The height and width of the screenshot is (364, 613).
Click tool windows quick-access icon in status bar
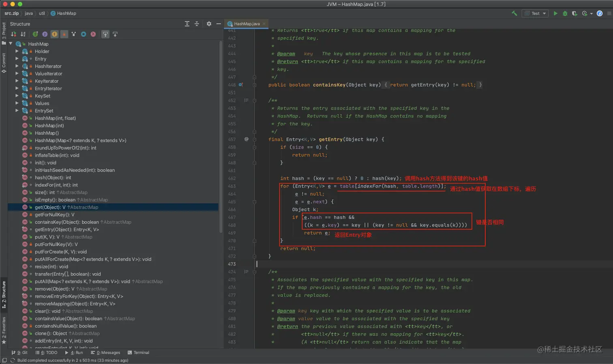coord(4,360)
